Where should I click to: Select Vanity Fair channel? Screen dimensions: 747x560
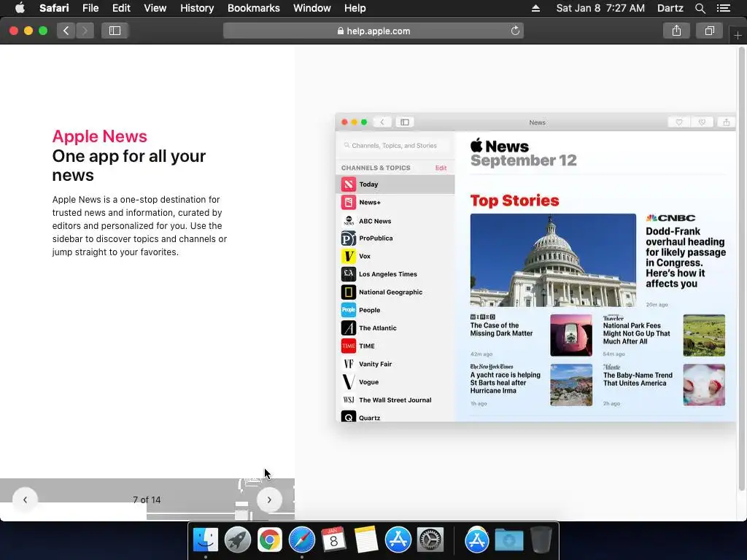395,364
